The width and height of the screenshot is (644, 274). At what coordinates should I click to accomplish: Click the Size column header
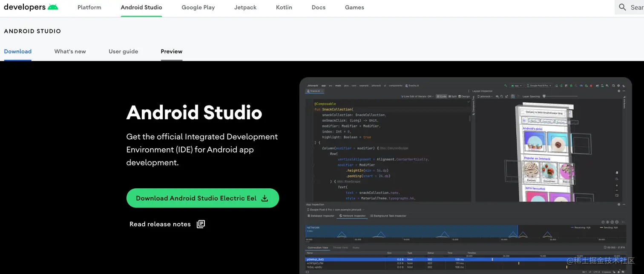(388, 253)
